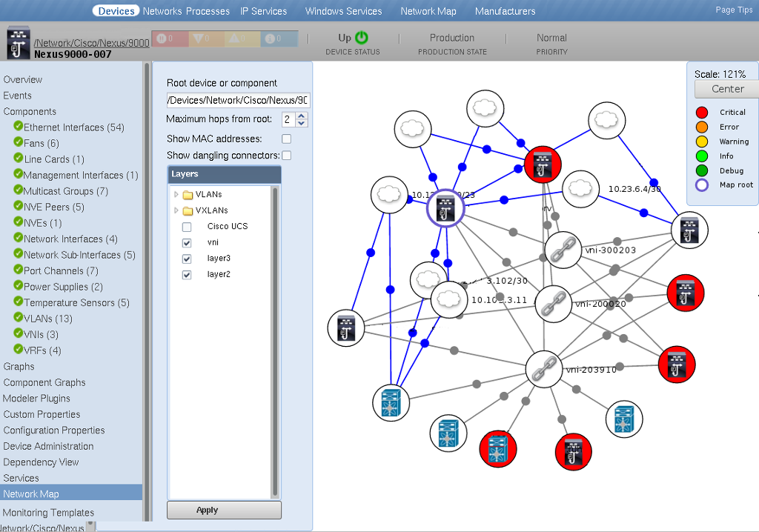
Task: Open Configuration Properties in sidebar
Action: pyautogui.click(x=53, y=430)
